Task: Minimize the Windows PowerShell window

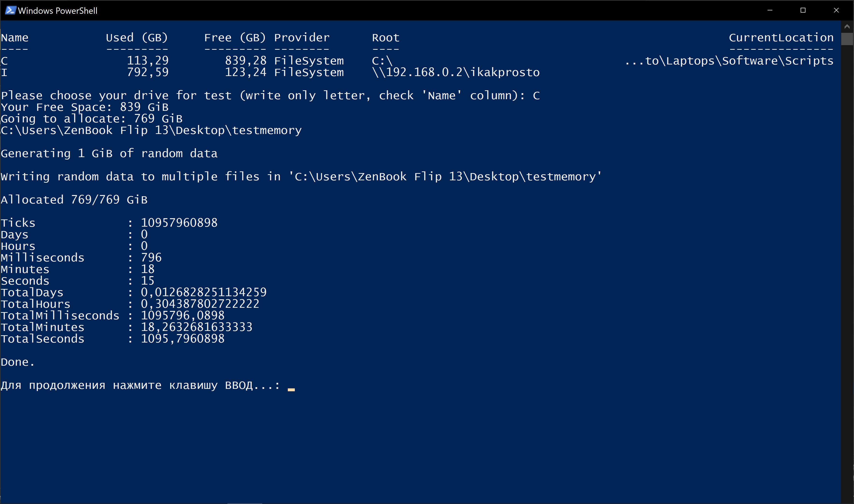Action: (x=770, y=10)
